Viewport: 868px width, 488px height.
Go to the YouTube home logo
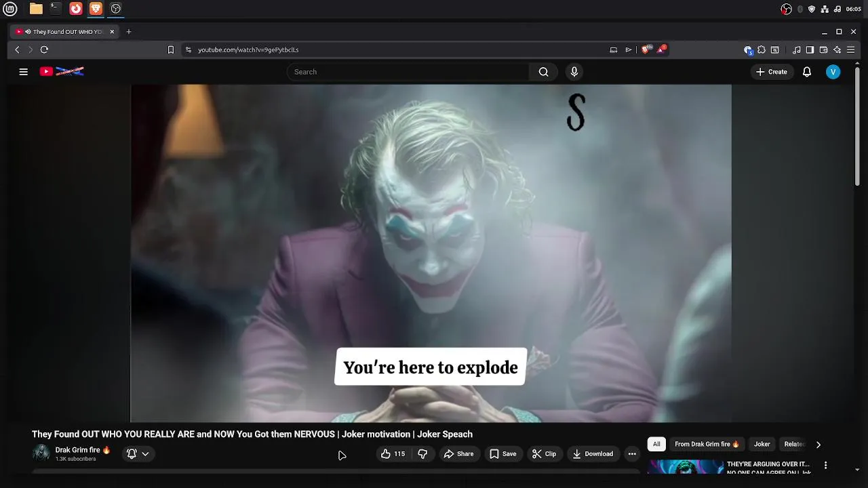coord(62,71)
